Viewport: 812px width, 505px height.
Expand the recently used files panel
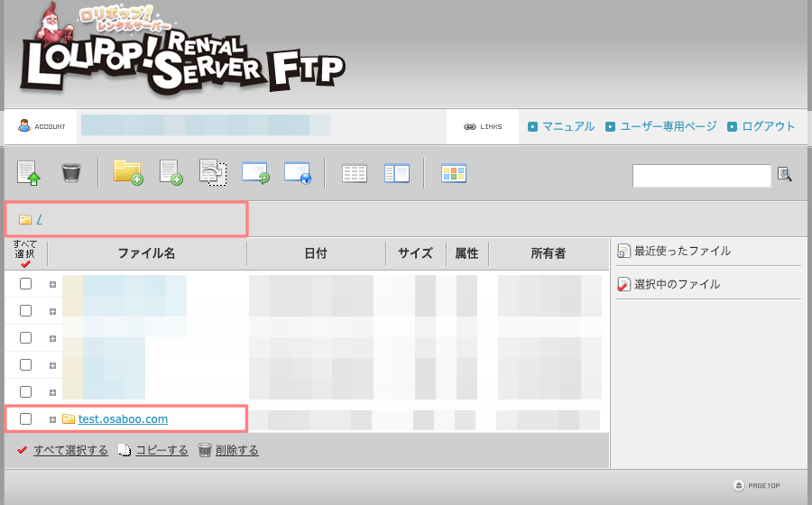682,252
